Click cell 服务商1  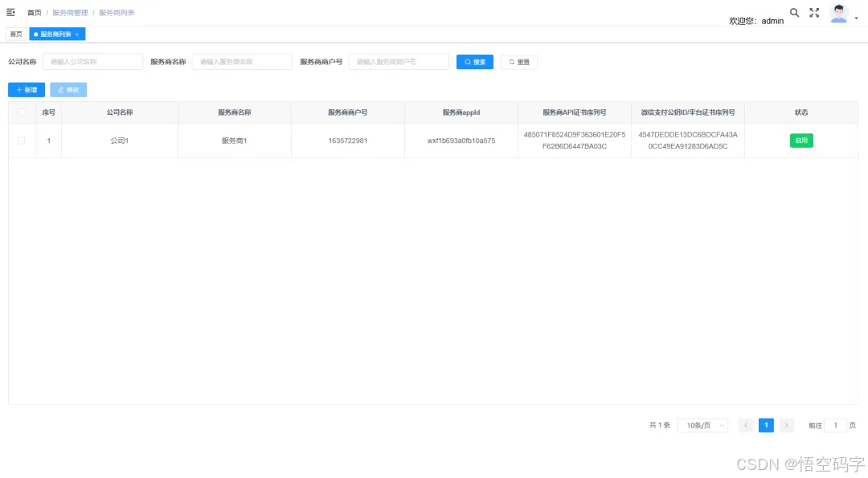click(234, 141)
